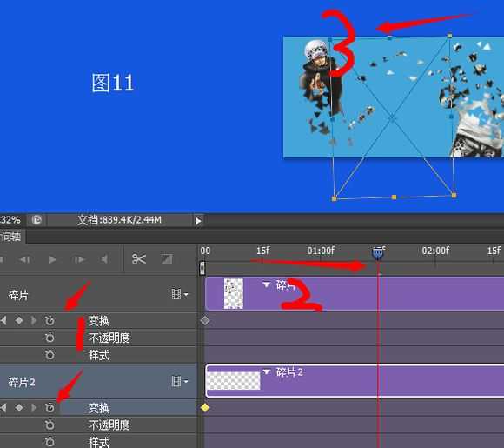
Task: Click the document size 文档:839.4K/2.44M text
Action: (119, 220)
